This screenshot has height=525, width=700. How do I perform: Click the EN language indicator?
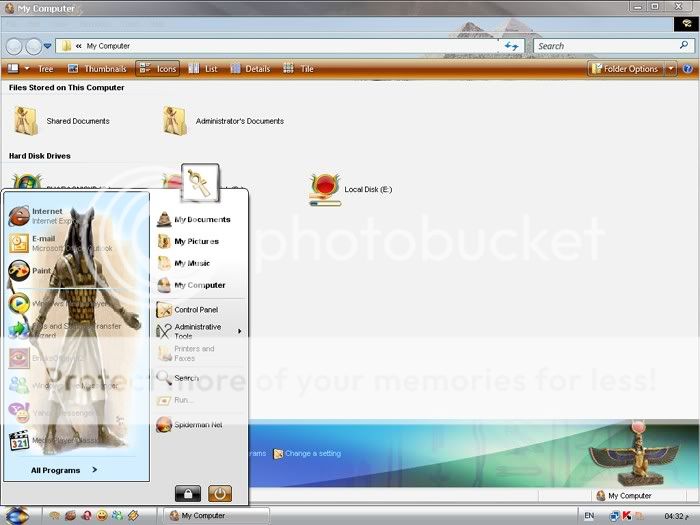(x=589, y=516)
